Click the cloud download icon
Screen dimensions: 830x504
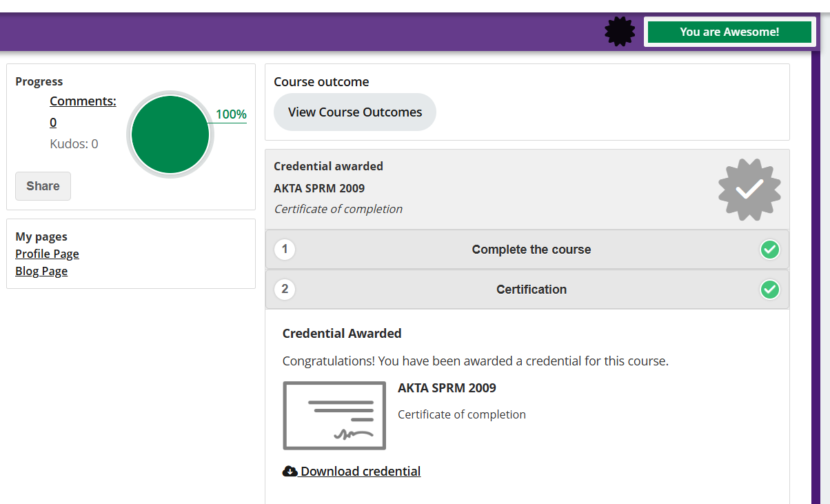click(x=290, y=472)
